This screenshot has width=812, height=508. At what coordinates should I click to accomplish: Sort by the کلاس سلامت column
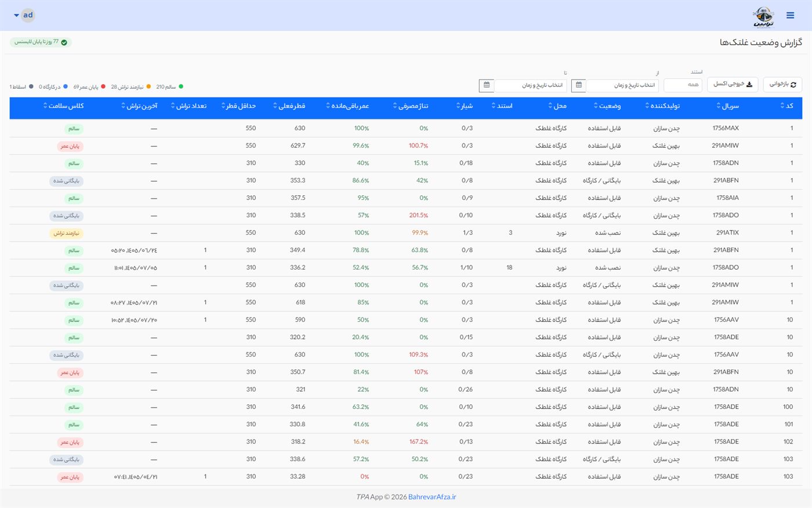pos(64,106)
